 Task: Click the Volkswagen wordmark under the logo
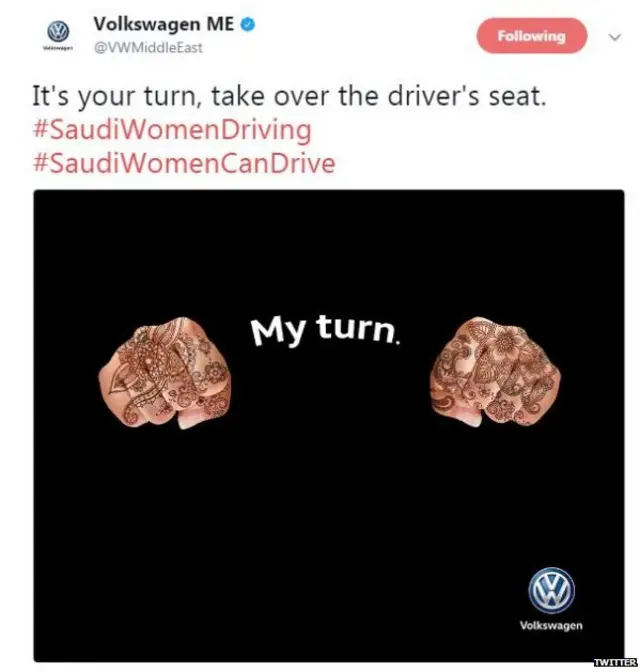551,626
